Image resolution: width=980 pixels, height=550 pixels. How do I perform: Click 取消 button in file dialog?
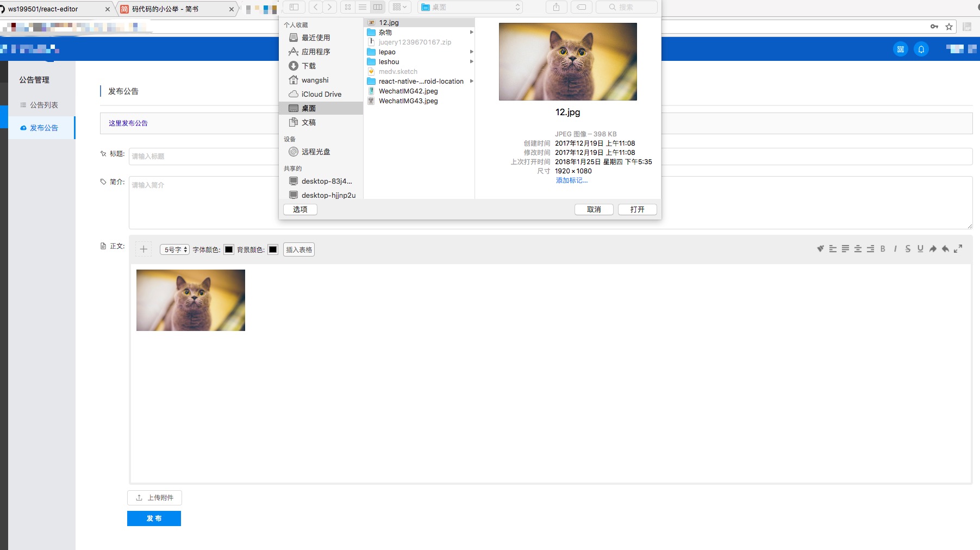pyautogui.click(x=594, y=209)
